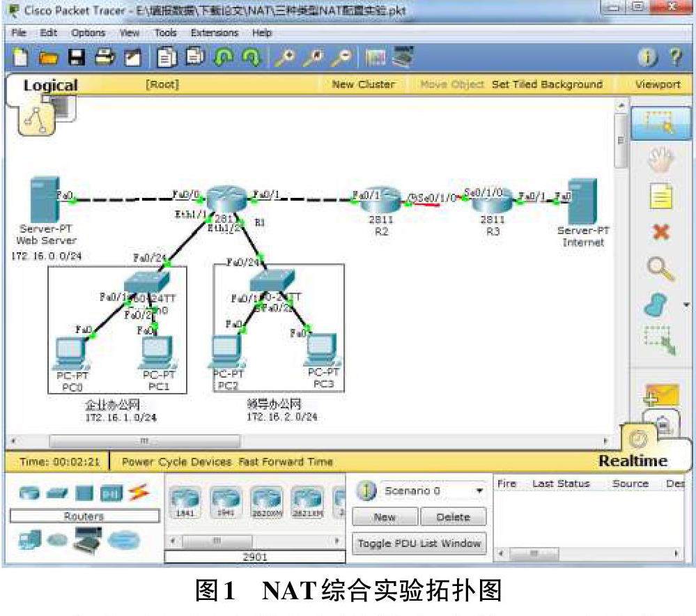Click the Delete scenario button
This screenshot has height=616, width=696.
click(x=453, y=517)
